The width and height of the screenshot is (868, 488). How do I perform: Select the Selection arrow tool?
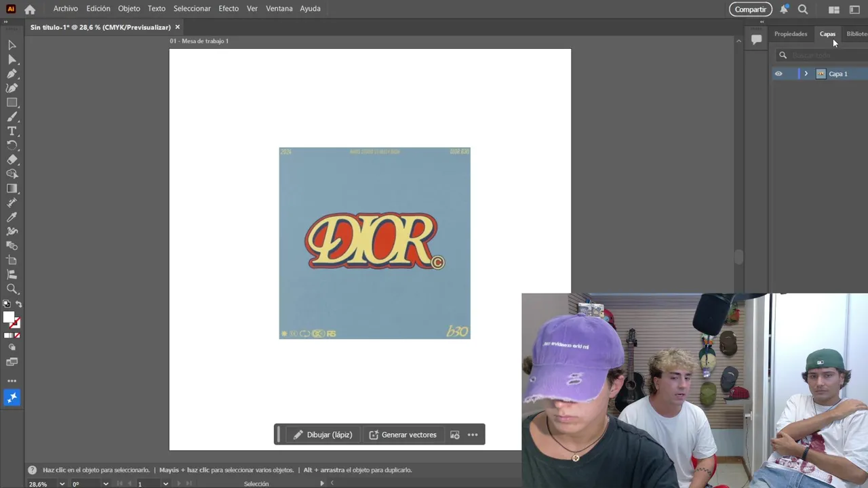tap(12, 45)
